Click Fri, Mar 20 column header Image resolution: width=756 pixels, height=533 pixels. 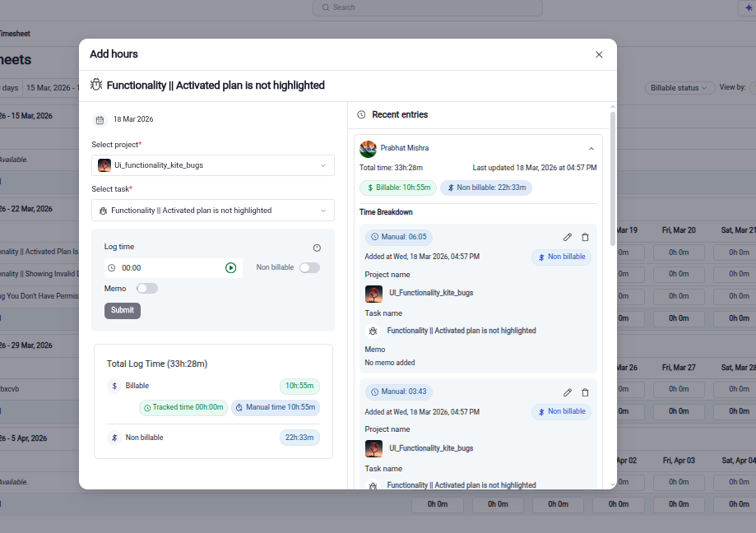(679, 230)
